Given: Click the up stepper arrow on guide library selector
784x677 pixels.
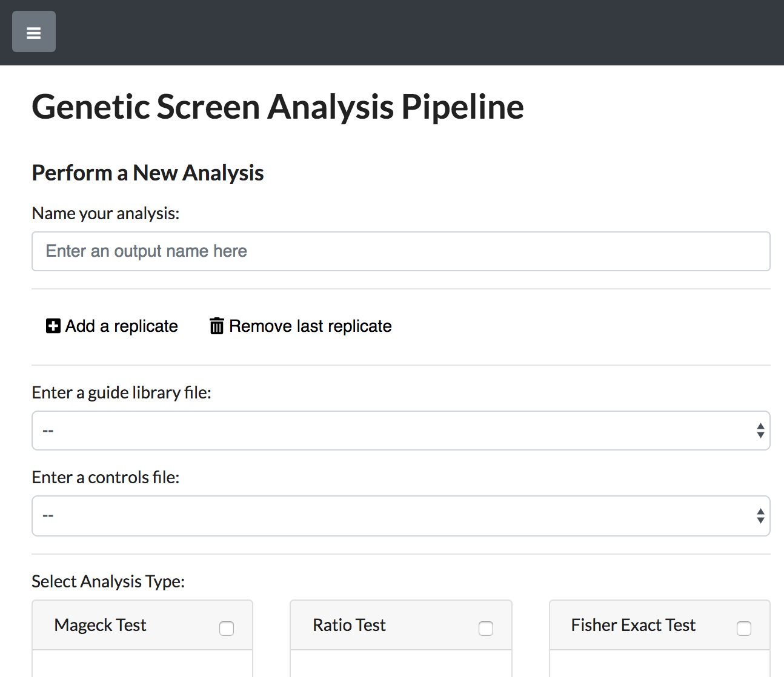Looking at the screenshot, I should click(760, 426).
